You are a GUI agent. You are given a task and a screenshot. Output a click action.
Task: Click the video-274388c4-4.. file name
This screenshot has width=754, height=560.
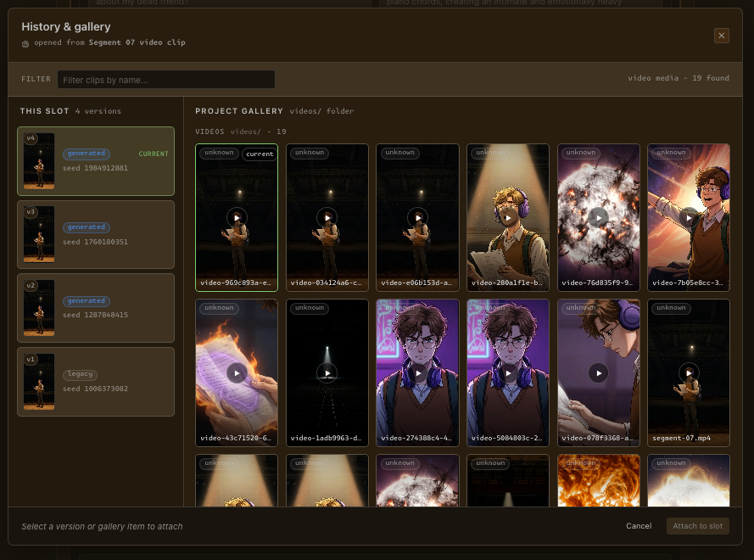[x=416, y=439]
